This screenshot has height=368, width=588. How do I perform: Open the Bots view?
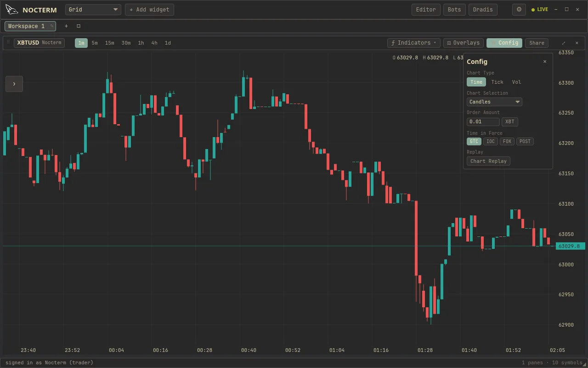coord(454,10)
